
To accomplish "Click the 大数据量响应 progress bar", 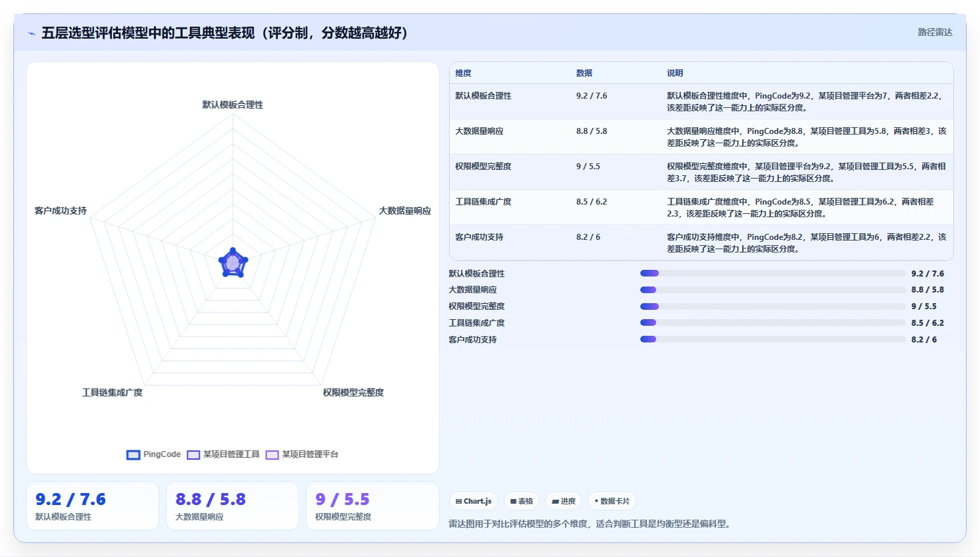I will pos(773,290).
